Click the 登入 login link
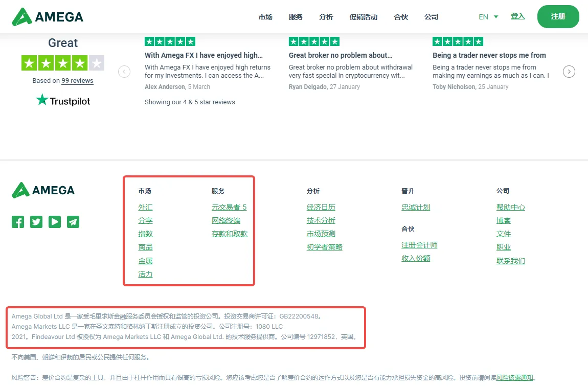 pyautogui.click(x=517, y=16)
